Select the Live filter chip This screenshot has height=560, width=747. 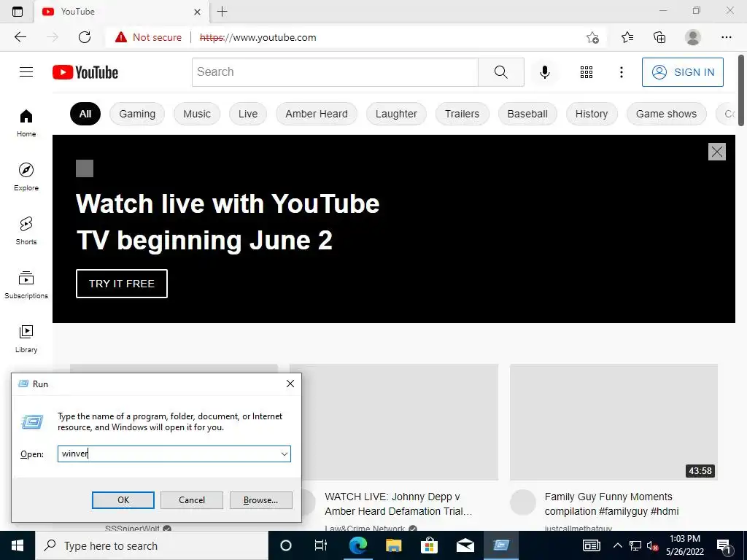(248, 114)
